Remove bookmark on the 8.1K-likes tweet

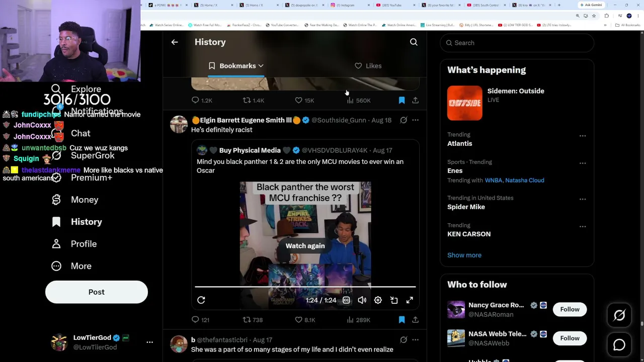pos(401,320)
